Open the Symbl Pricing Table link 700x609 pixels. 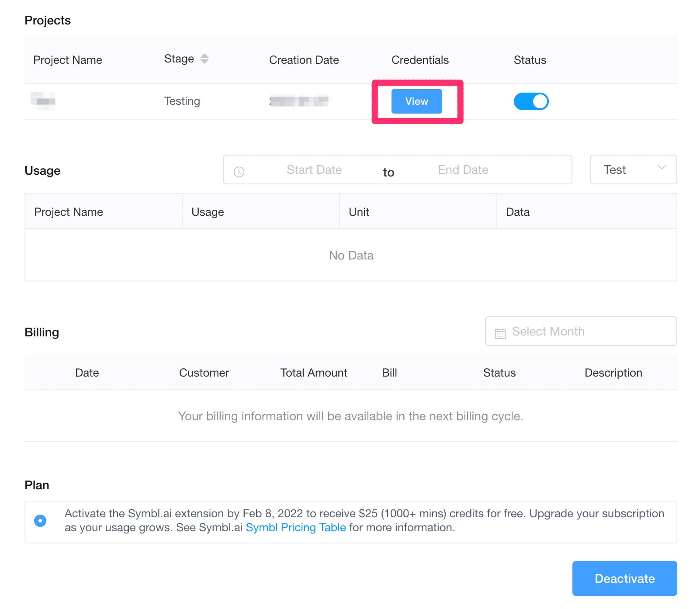(296, 528)
